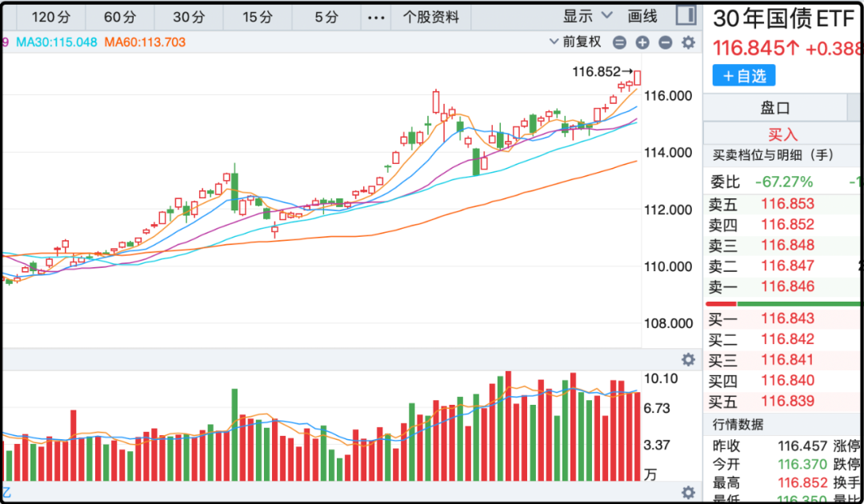Screen dimensions: 864x504
Task: Open the 前复权 adjustment dropdown
Action: click(x=575, y=42)
